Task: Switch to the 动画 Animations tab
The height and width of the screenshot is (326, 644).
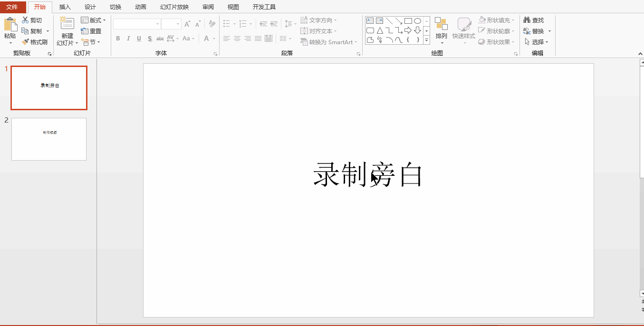Action: (x=140, y=7)
